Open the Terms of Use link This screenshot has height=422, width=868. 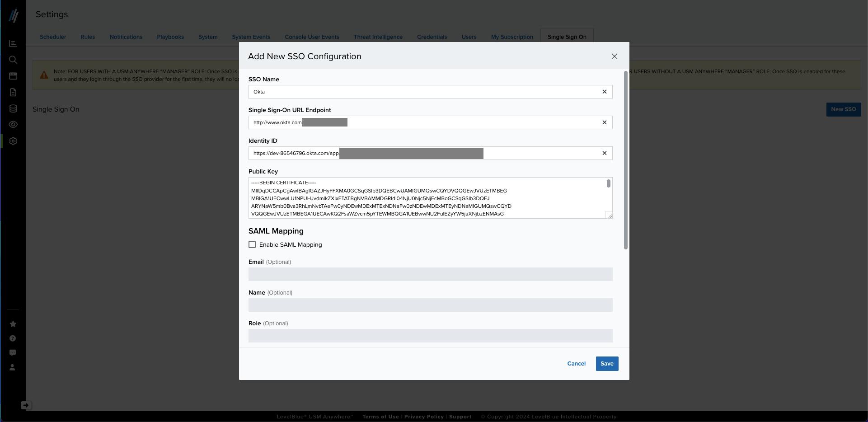(x=380, y=417)
